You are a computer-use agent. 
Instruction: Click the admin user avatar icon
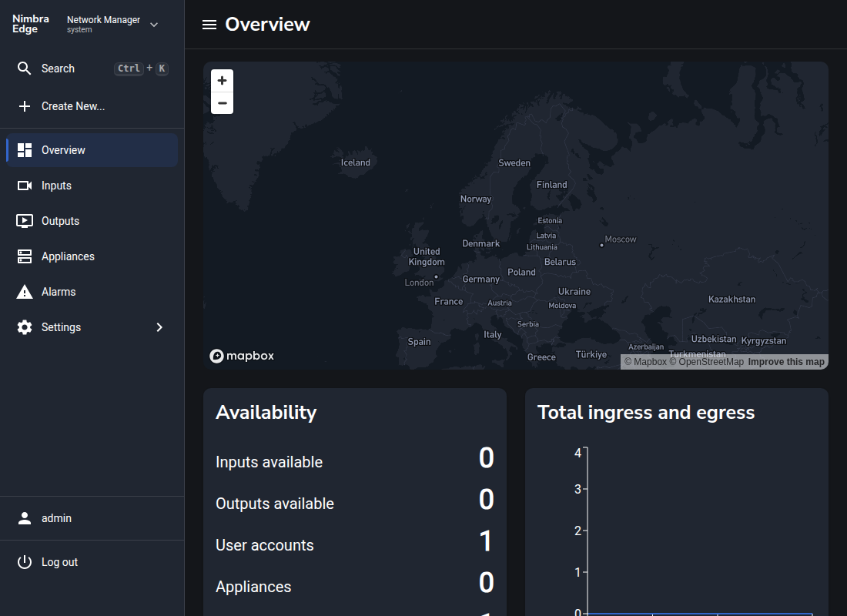tap(25, 518)
